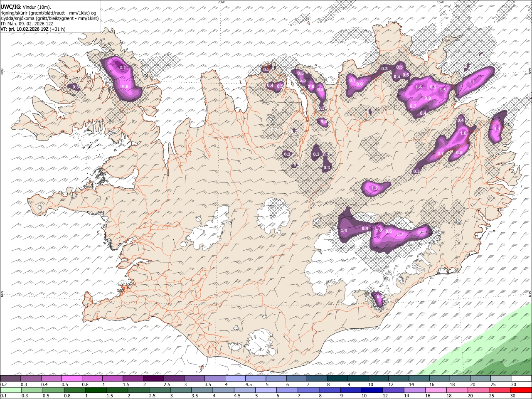
Task: Click the '15W' longitude label
Action: tap(440, 2)
